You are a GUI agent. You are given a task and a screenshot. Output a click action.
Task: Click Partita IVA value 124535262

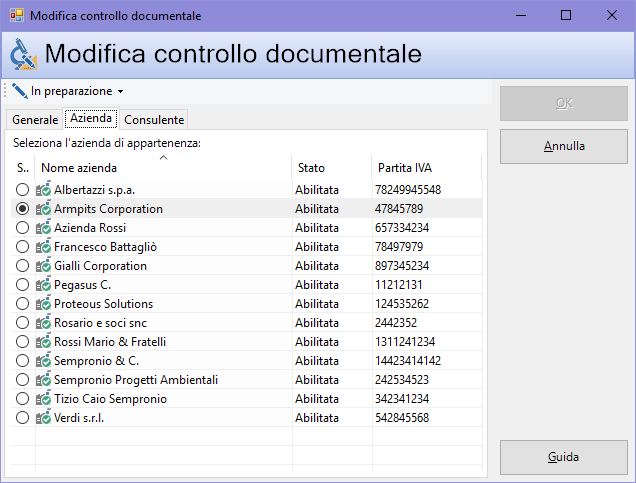click(x=402, y=304)
